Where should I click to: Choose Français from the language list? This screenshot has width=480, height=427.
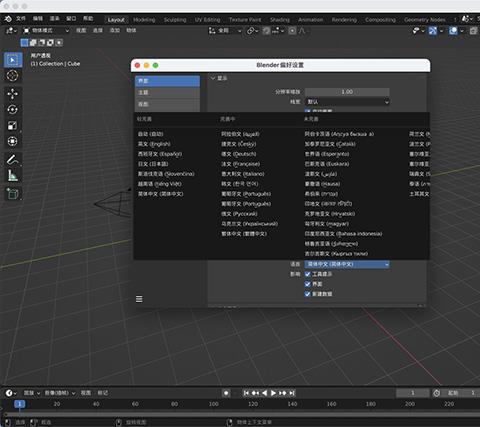pos(240,164)
